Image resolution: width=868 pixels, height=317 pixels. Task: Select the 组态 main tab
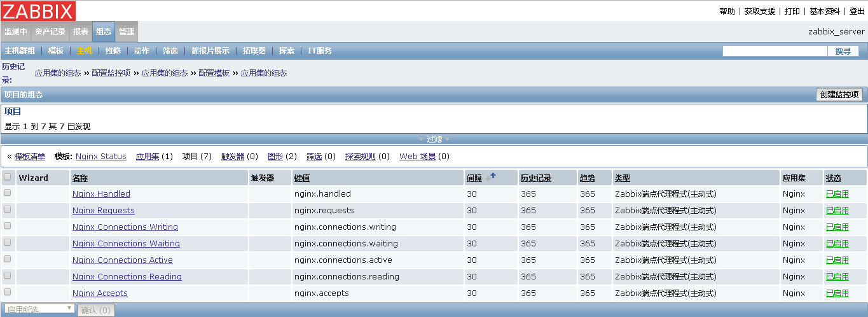tap(104, 32)
